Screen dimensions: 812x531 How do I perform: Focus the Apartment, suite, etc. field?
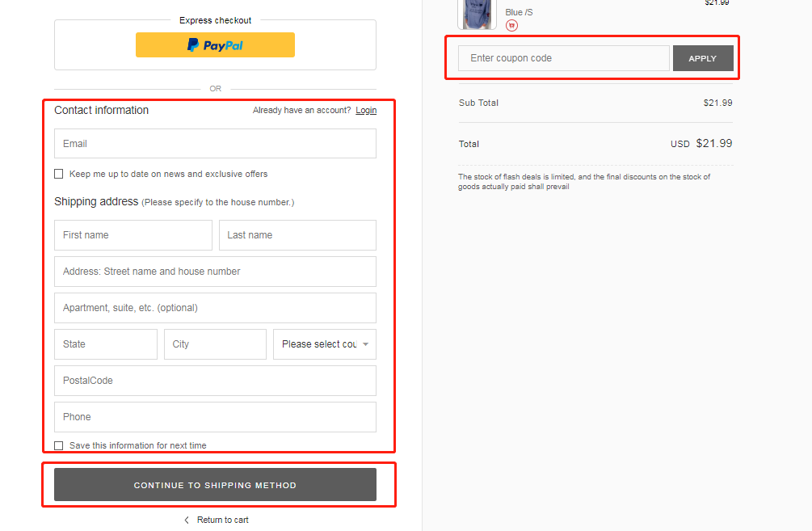point(215,308)
